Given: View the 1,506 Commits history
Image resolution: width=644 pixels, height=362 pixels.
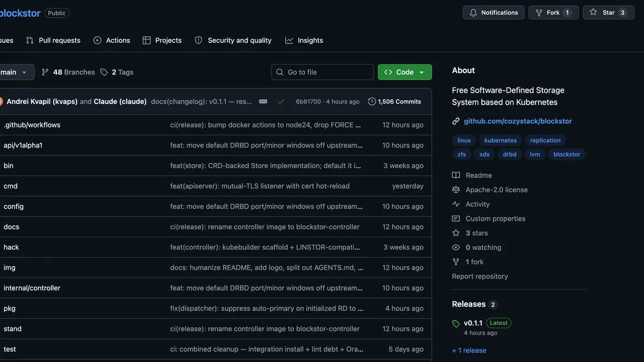Looking at the screenshot, I should tap(394, 101).
